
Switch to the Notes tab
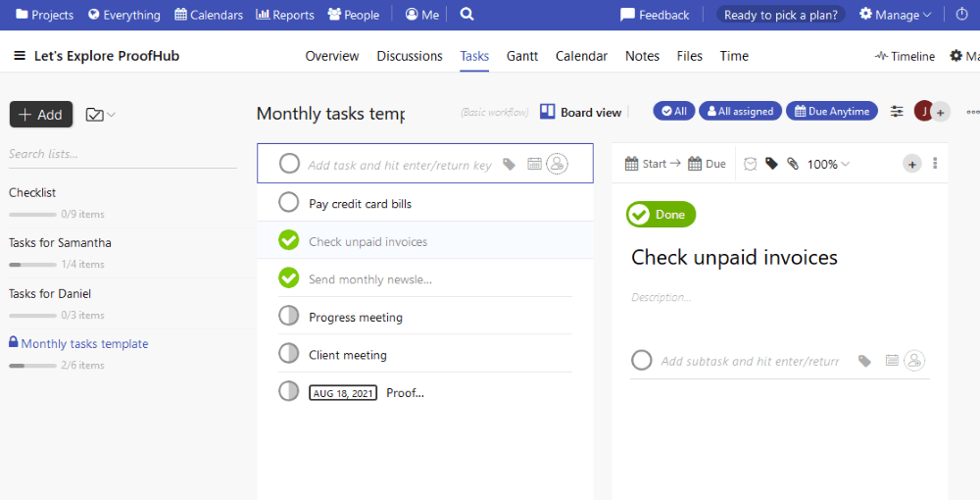coord(643,56)
